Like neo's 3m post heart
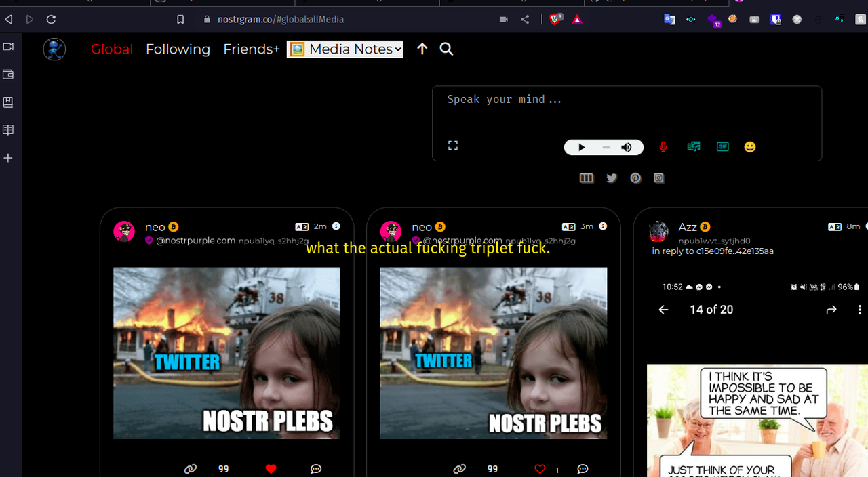The image size is (868, 477). click(540, 469)
